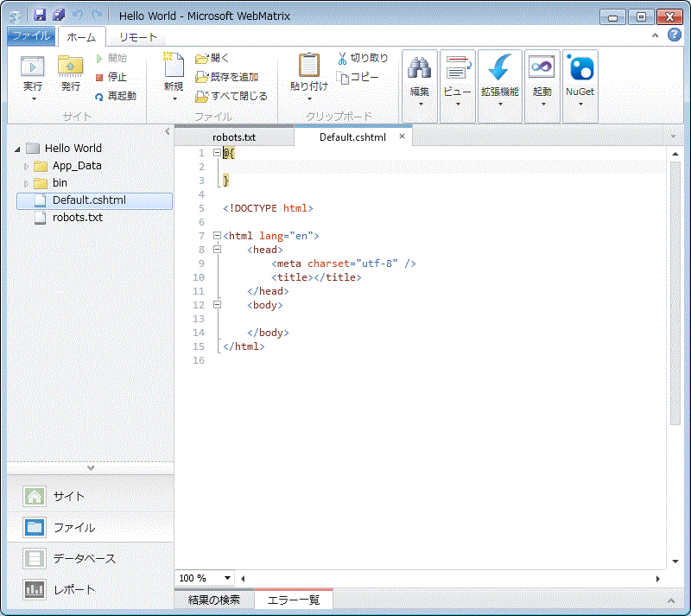Open the 100 % zoom dropdown
This screenshot has width=691, height=616.
227,578
